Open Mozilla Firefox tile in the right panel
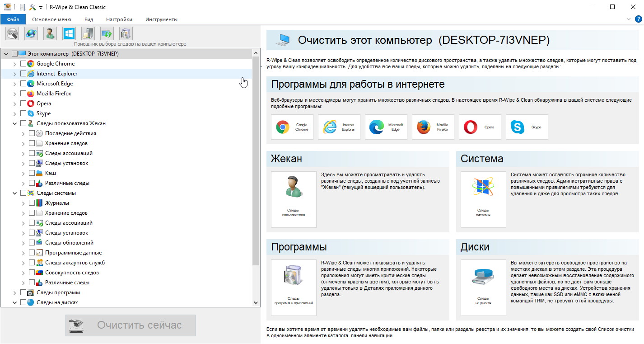The height and width of the screenshot is (344, 644). point(433,127)
